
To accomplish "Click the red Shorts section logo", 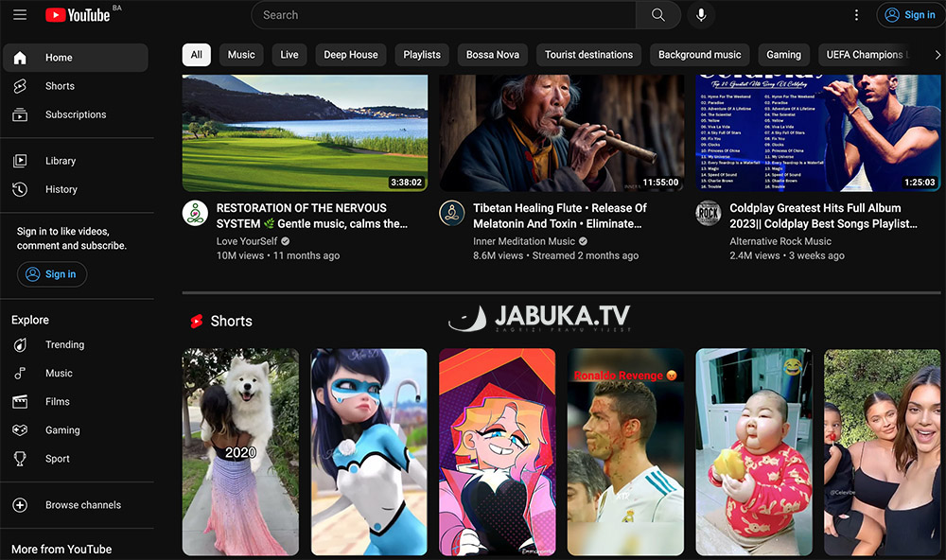I will click(197, 321).
